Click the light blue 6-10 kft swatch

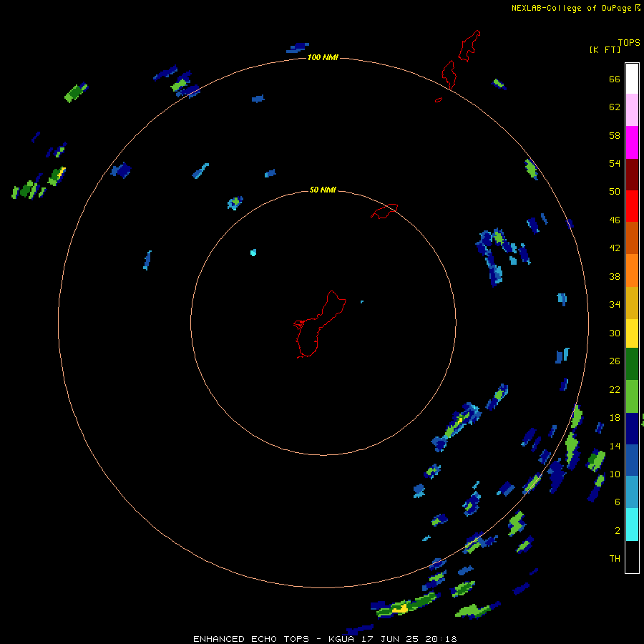632,492
